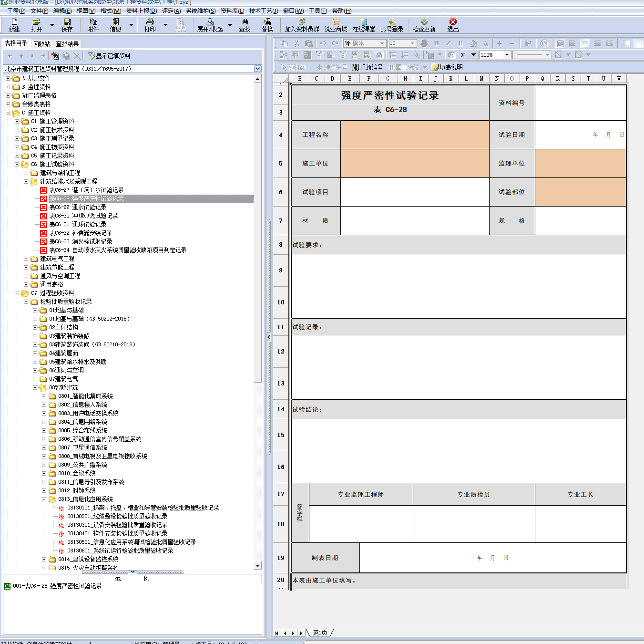
Task: Expand the A 基建文件 tree node
Action: (8, 78)
